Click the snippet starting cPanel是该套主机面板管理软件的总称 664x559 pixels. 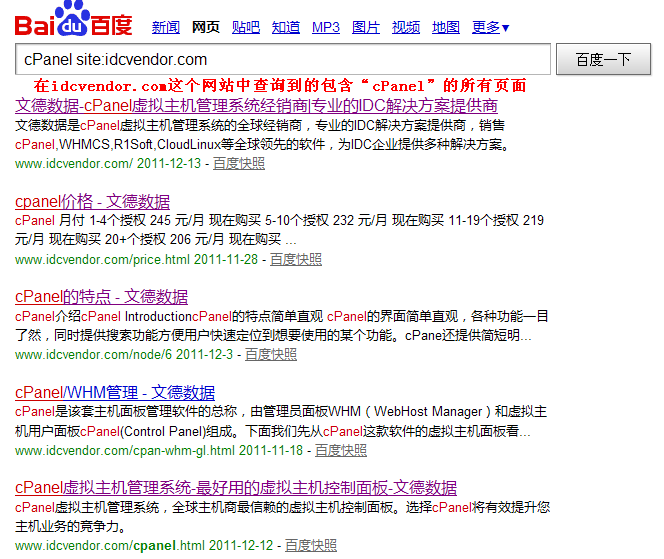[281, 421]
